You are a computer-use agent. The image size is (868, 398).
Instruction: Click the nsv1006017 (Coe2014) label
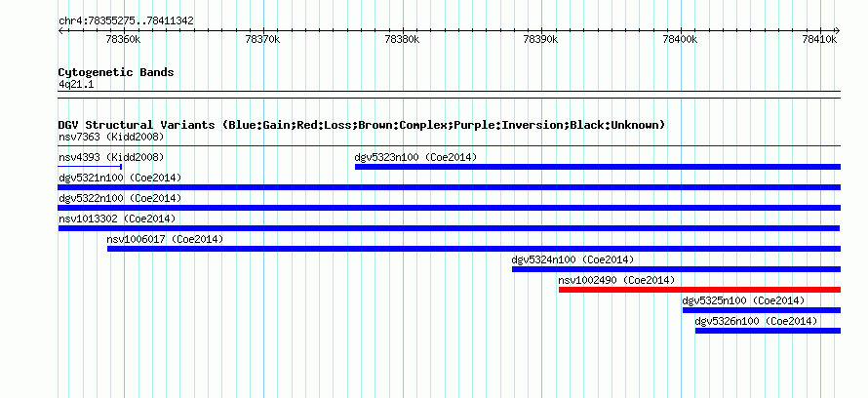[x=165, y=239]
